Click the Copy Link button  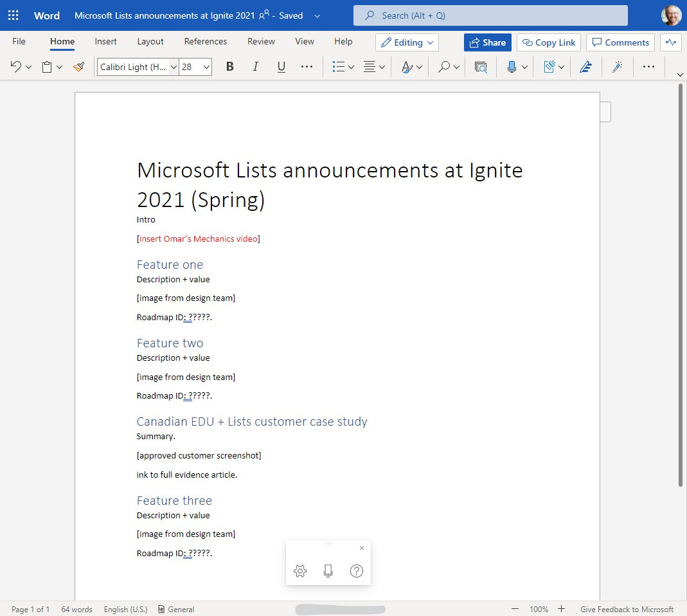(x=549, y=42)
